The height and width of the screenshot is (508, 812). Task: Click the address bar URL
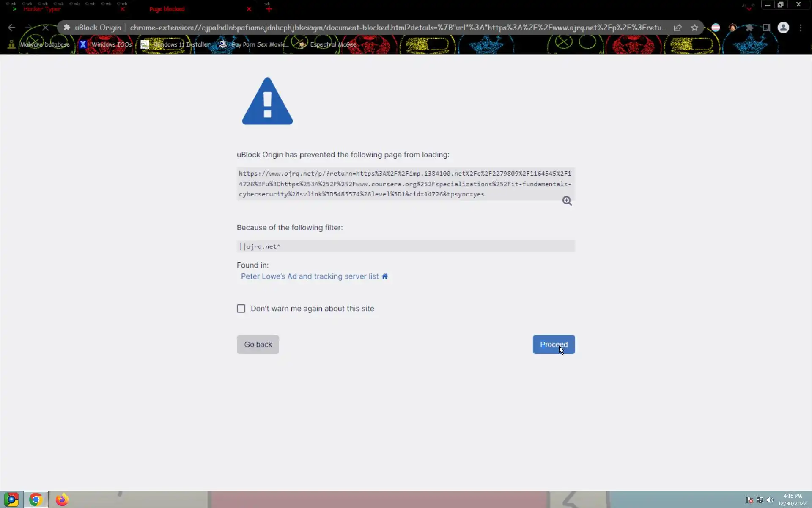pyautogui.click(x=398, y=28)
